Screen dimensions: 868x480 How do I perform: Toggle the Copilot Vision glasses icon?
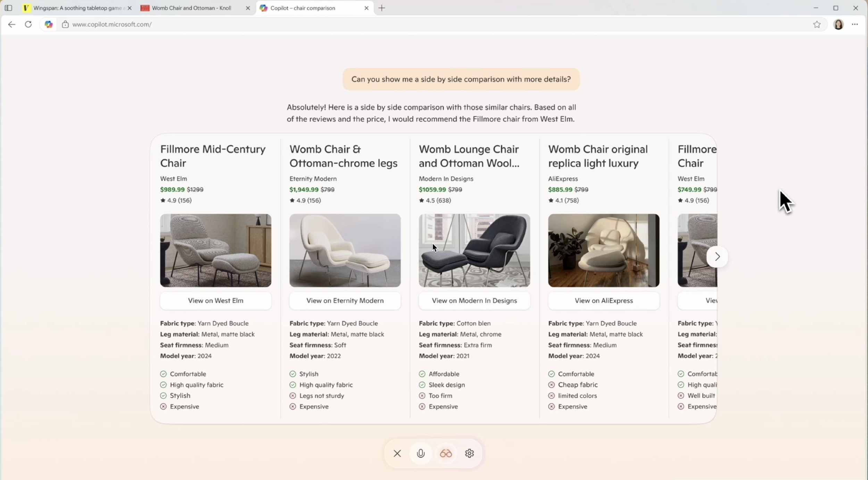point(446,453)
